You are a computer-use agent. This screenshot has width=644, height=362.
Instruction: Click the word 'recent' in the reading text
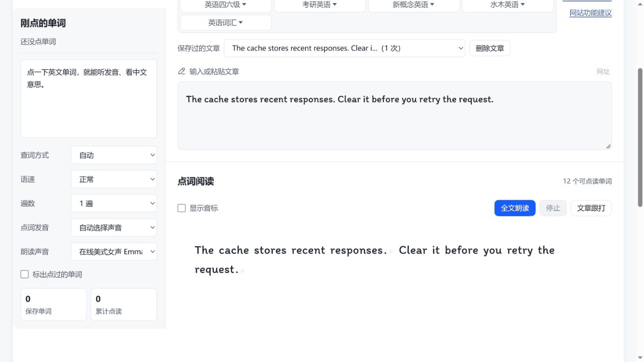click(x=309, y=250)
